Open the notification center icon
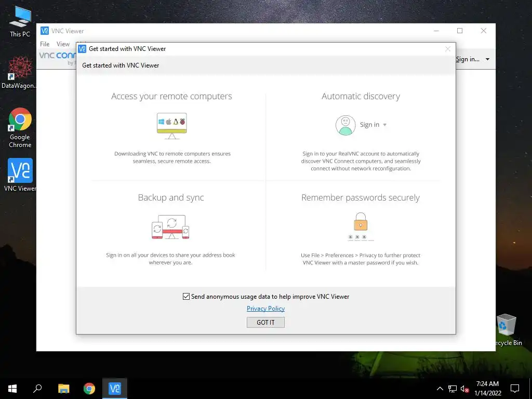 [515, 389]
